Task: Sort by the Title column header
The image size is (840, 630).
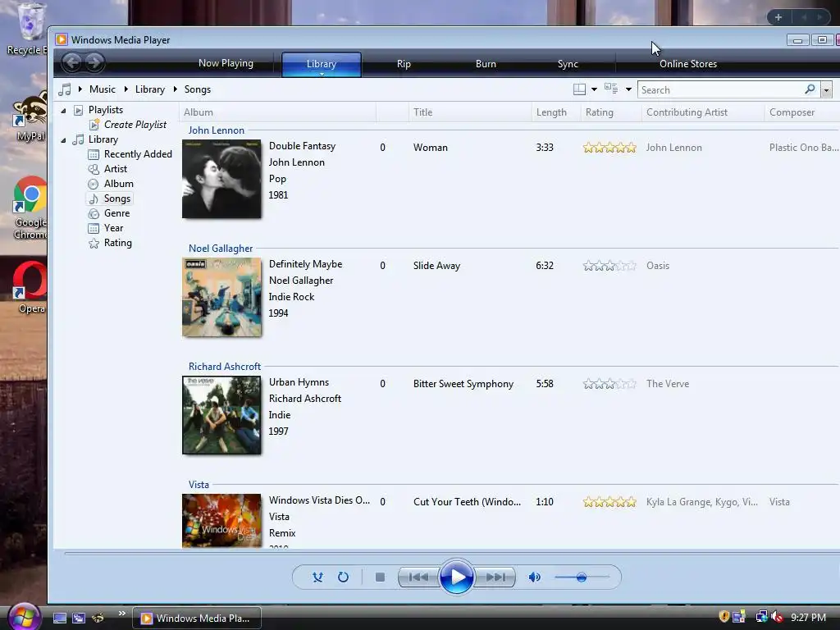Action: (x=470, y=112)
